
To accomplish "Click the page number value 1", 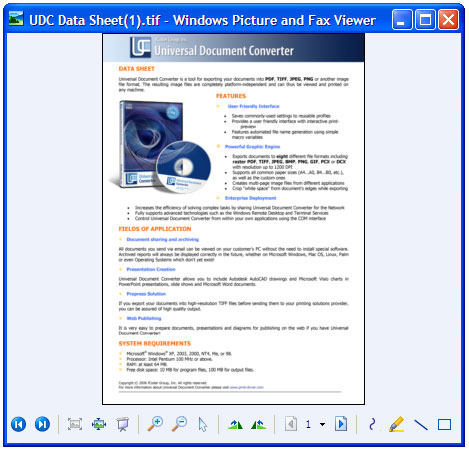I will point(308,424).
